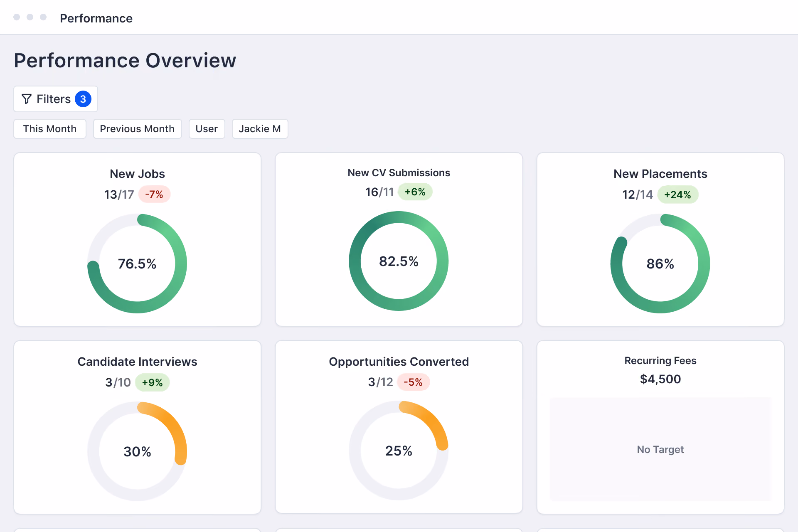
Task: Click the 76.5% donut chart
Action: click(137, 264)
